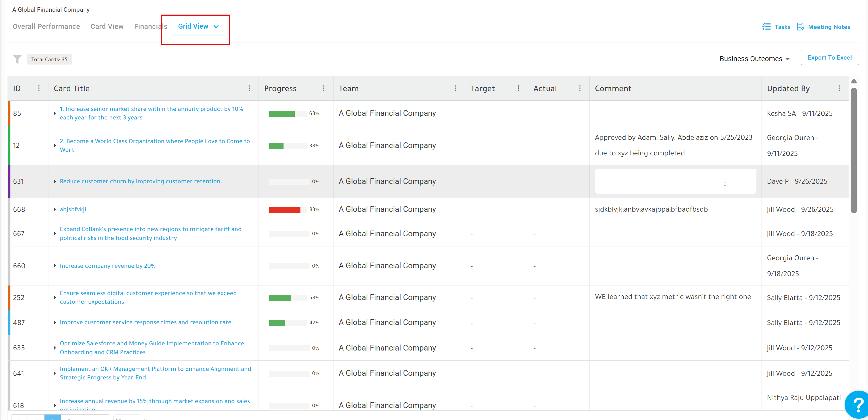The height and width of the screenshot is (420, 868).
Task: Open card 'Reduce customer churn by improving customer retention'
Action: tap(141, 181)
